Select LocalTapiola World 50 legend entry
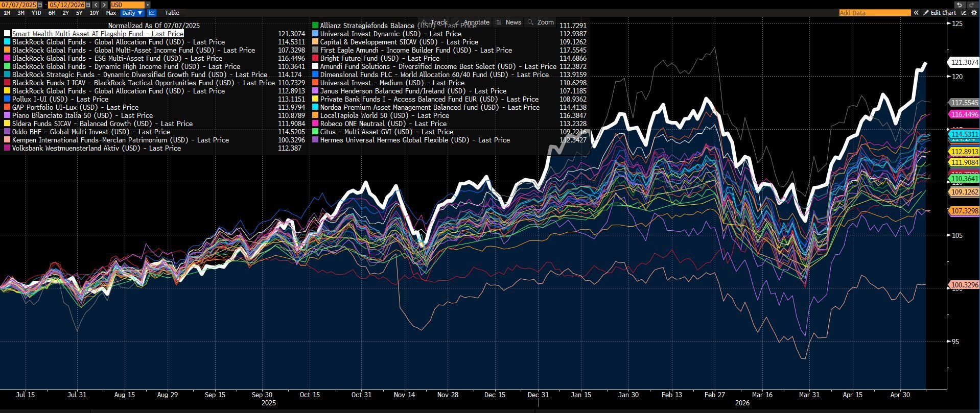The height and width of the screenshot is (413, 980). 385,115
